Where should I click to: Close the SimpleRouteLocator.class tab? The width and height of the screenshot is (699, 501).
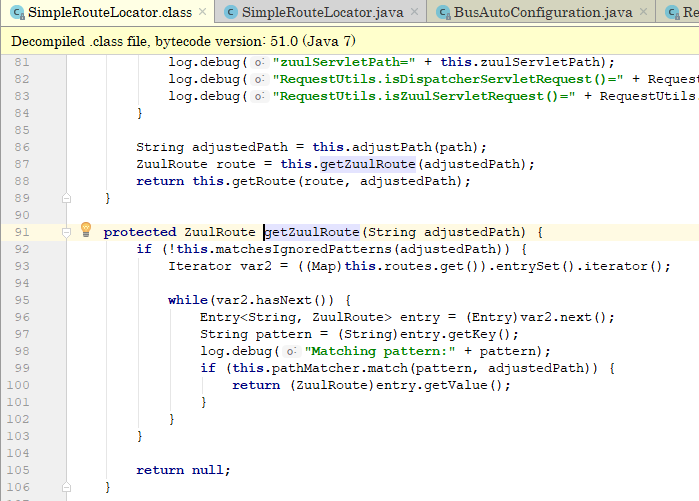click(202, 12)
